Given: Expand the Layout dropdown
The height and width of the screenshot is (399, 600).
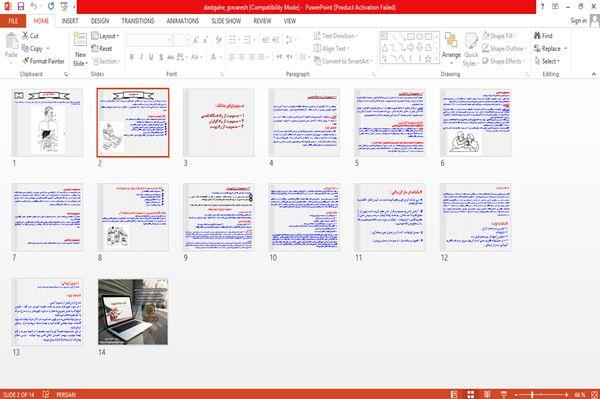Looking at the screenshot, I should coord(105,36).
